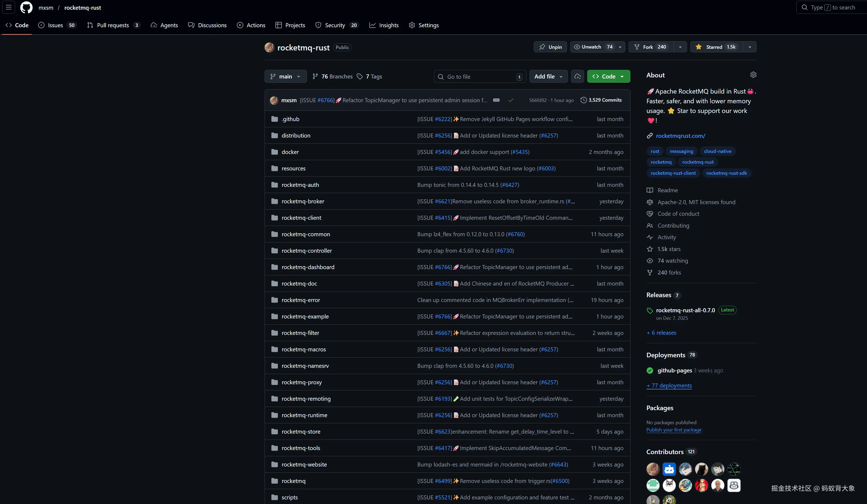The height and width of the screenshot is (504, 867).
Task: Click the About settings gear icon
Action: coord(753,75)
